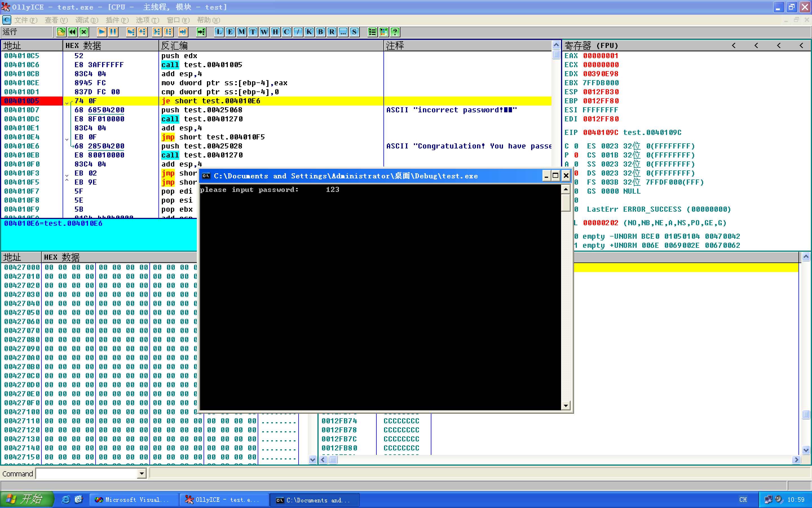Click the 注释 column header
Viewport: 812px width, 508px height.
[467, 45]
